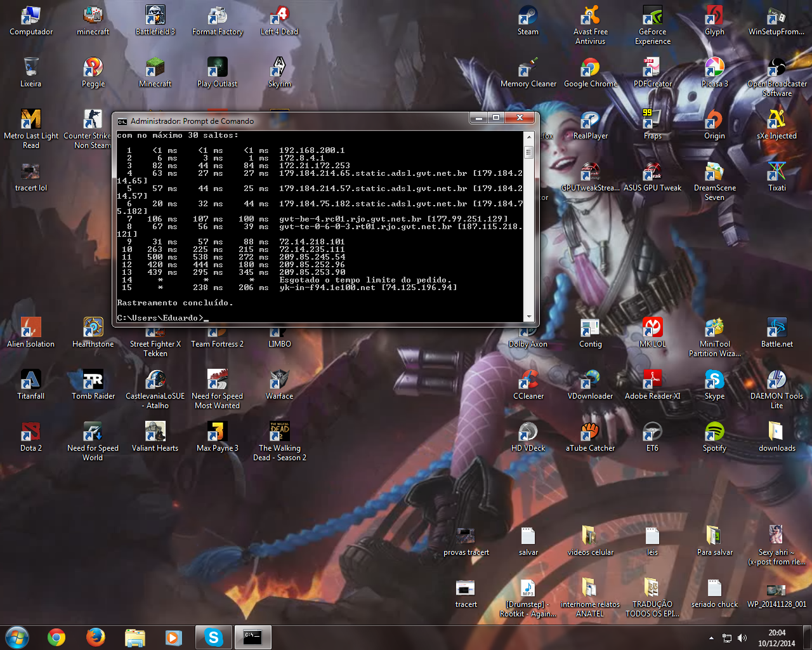Show hidden tray icons arrow
This screenshot has width=812, height=650.
pyautogui.click(x=711, y=638)
